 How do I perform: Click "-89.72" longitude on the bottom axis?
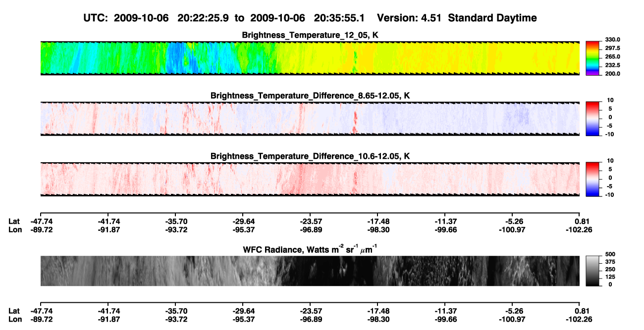point(42,320)
